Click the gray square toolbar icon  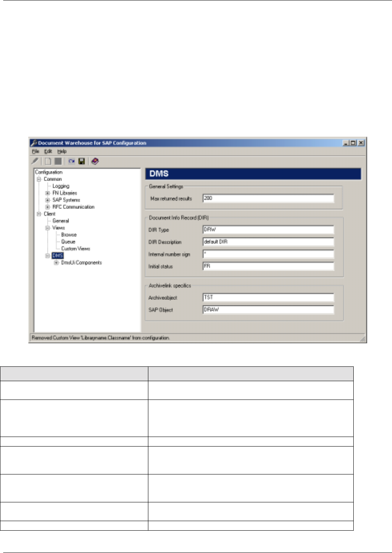(x=58, y=161)
